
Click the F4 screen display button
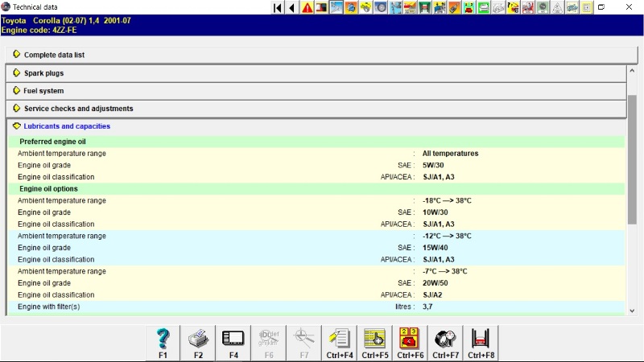tap(233, 343)
